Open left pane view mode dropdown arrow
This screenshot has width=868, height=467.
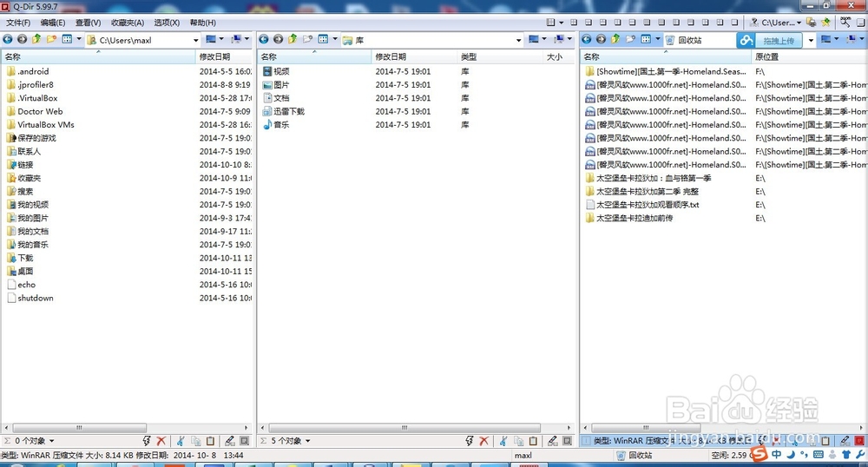coord(79,39)
